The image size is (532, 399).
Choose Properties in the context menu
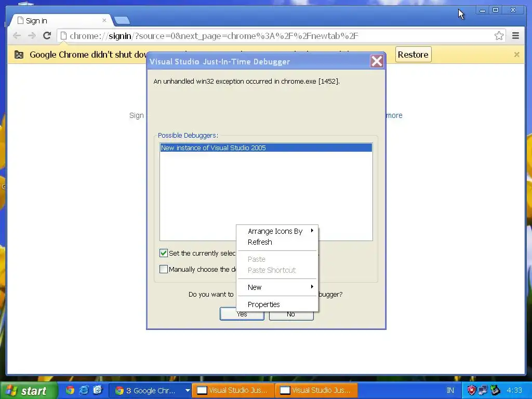coord(277,304)
